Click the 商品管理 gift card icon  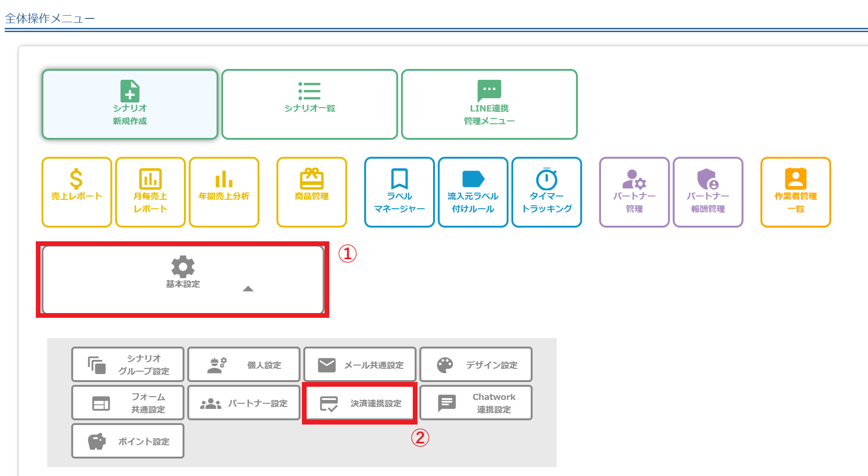(312, 179)
